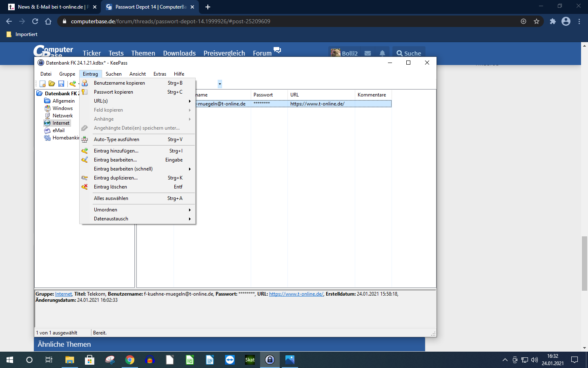The height and width of the screenshot is (368, 588).
Task: Select Auto-Type ausführen
Action: (x=138, y=139)
